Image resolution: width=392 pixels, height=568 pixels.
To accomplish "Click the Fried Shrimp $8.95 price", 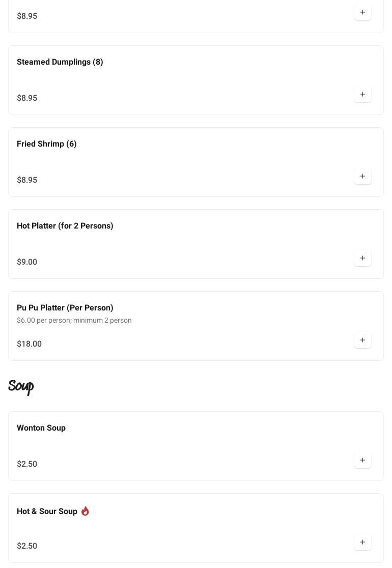I will tap(27, 180).
